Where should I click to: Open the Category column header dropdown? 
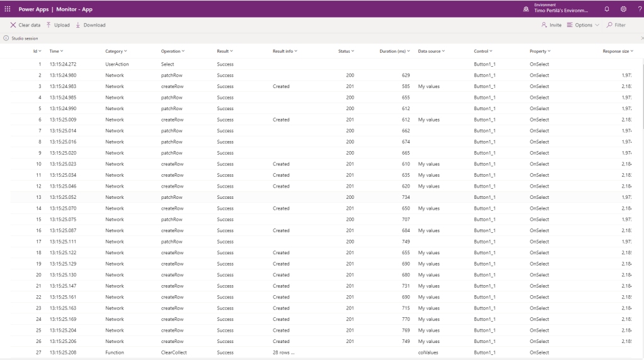click(x=116, y=51)
